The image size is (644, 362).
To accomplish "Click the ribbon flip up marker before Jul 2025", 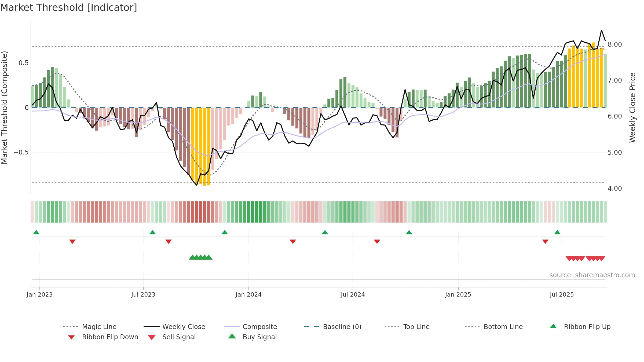I will (557, 232).
